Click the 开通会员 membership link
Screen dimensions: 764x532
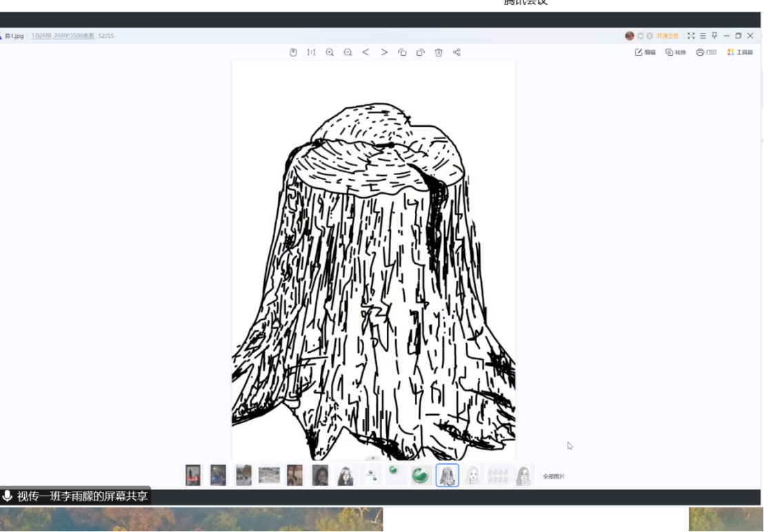[667, 36]
